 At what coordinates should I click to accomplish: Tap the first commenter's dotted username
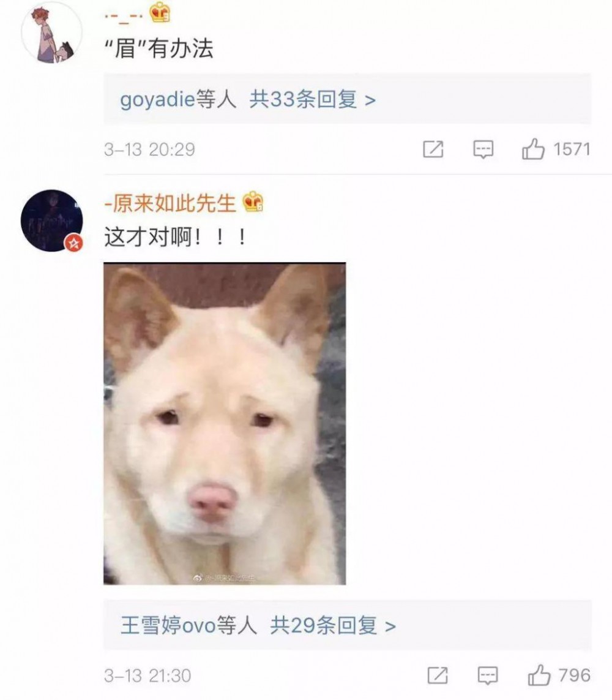click(124, 17)
